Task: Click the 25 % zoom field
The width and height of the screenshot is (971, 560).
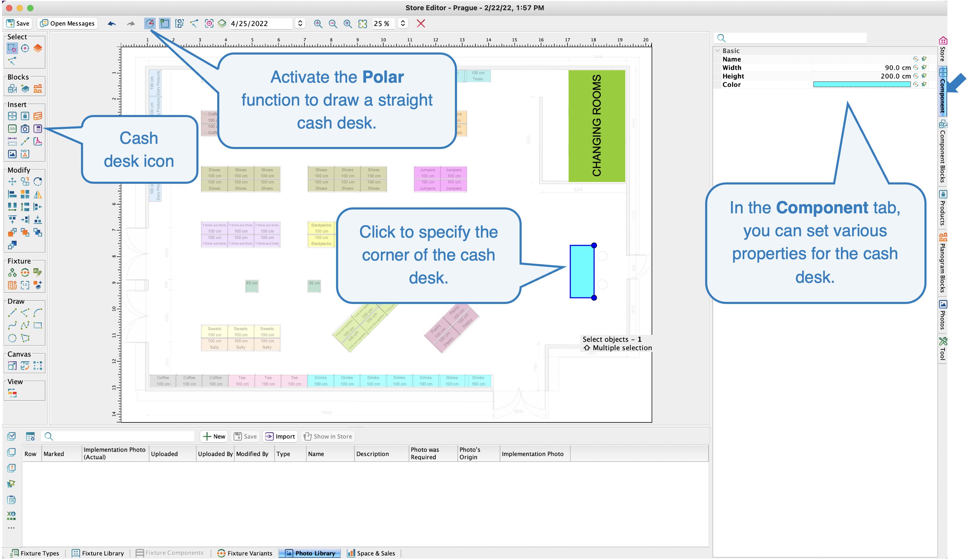Action: pyautogui.click(x=384, y=24)
